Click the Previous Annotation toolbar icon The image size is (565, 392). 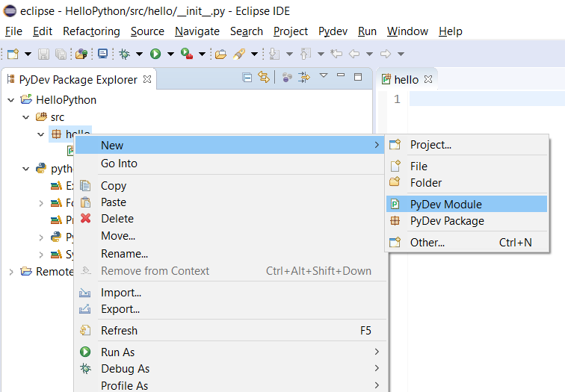pos(306,54)
